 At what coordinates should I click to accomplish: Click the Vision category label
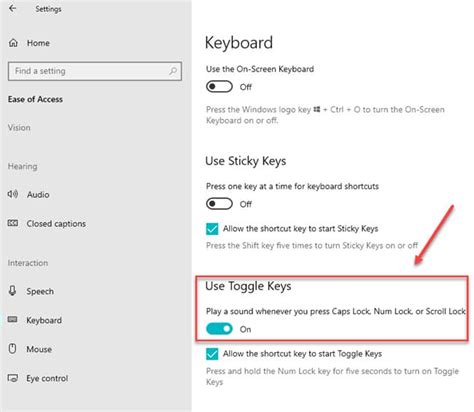[19, 128]
